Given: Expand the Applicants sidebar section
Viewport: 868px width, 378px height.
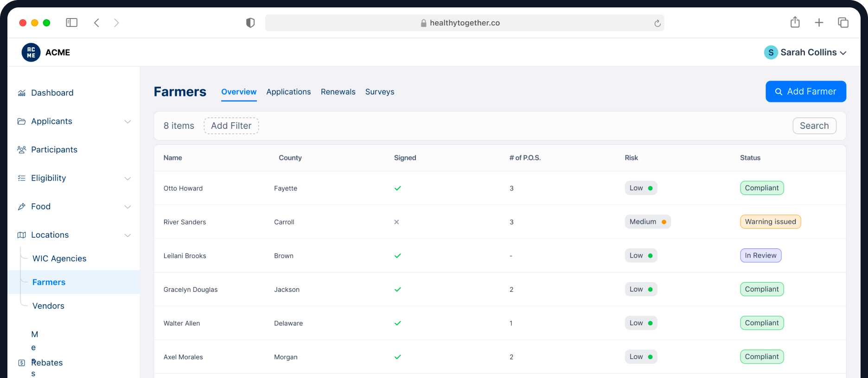Looking at the screenshot, I should point(127,121).
